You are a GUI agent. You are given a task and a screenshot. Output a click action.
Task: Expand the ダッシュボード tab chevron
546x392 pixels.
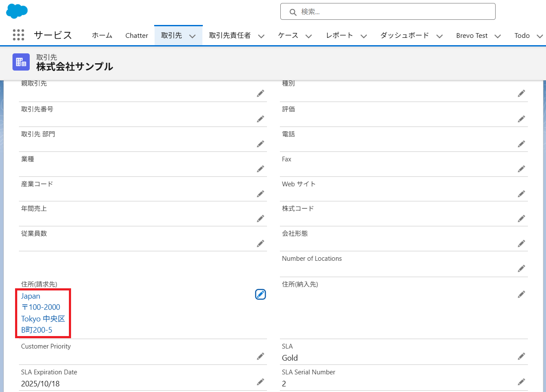pyautogui.click(x=439, y=36)
